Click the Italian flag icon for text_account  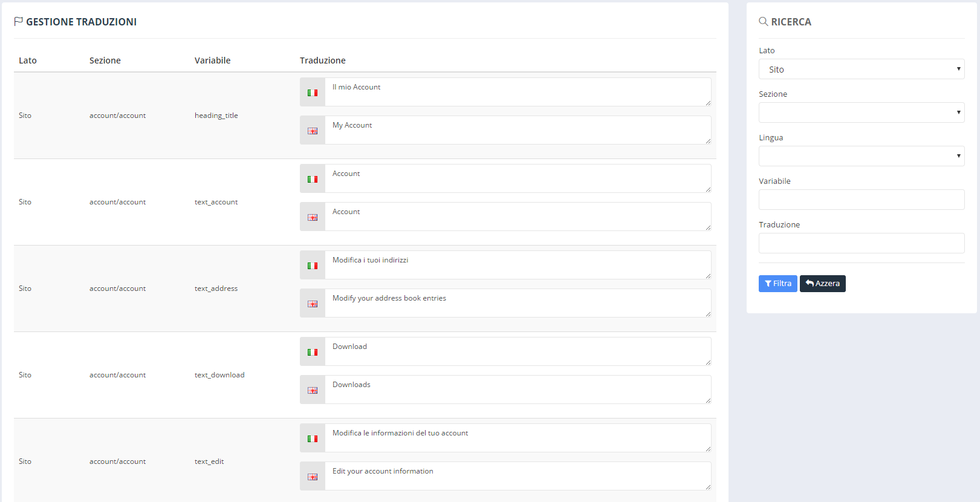point(313,179)
